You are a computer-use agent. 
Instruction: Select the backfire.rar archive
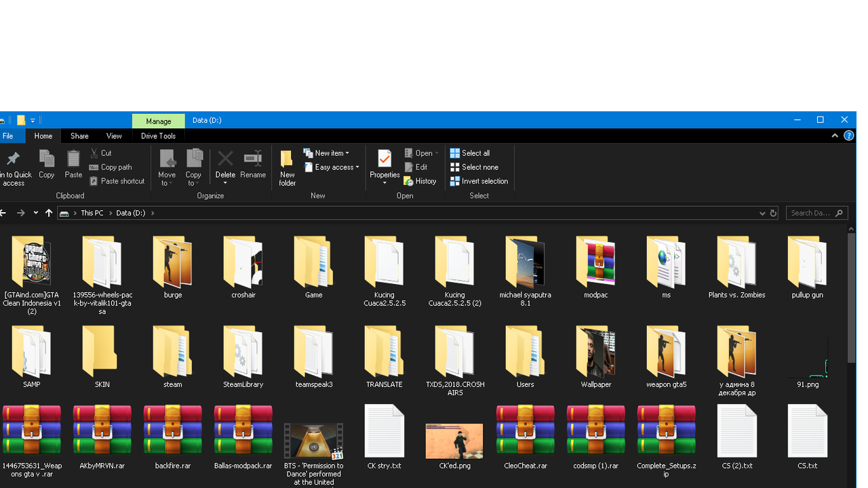173,437
